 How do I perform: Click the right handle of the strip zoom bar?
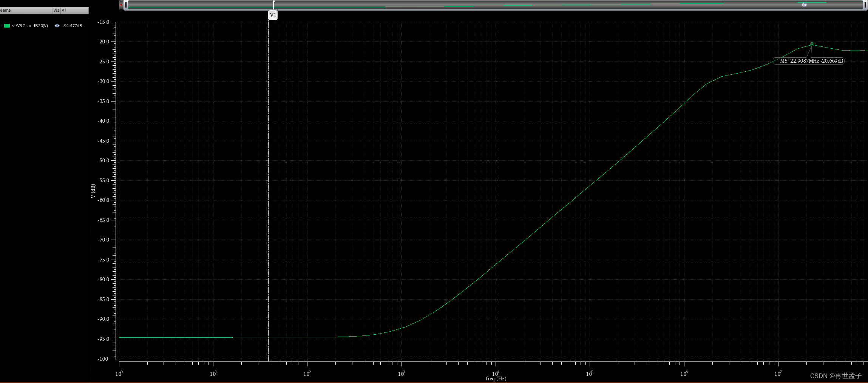tap(865, 5)
